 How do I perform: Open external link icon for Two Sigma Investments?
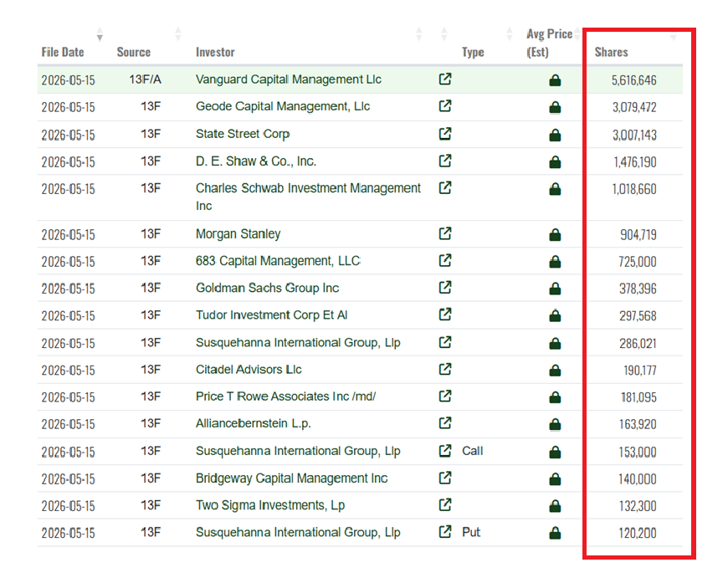coord(445,504)
